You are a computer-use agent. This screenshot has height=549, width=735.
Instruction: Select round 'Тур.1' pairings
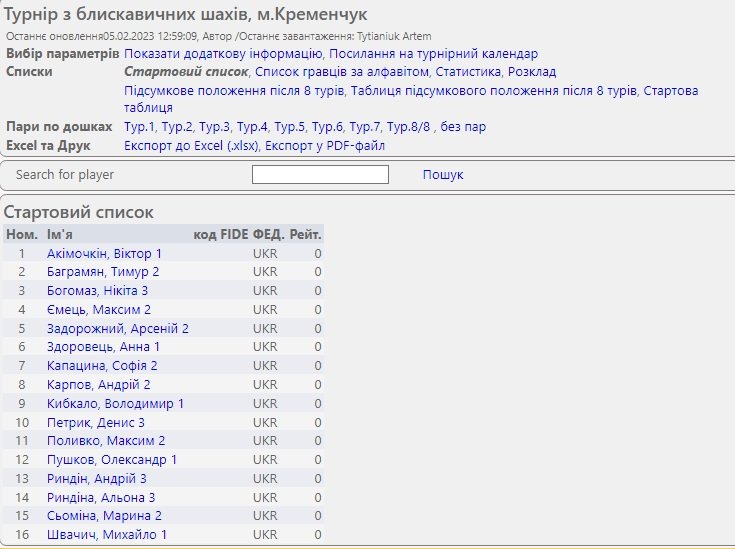pos(140,127)
